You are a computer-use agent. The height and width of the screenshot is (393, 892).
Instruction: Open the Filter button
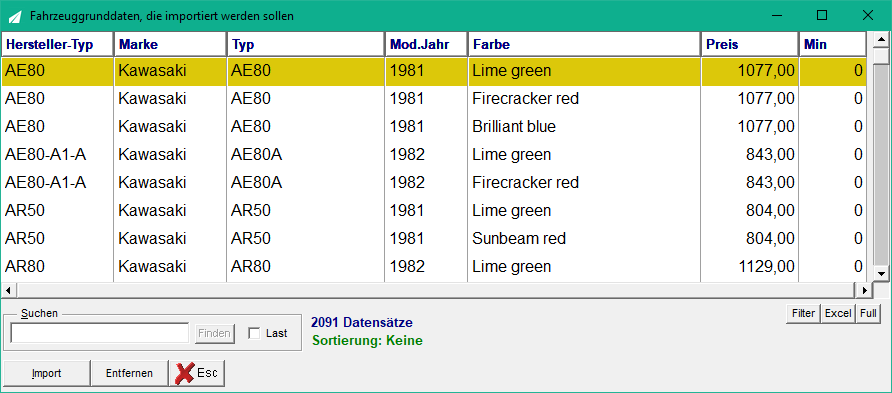point(803,313)
